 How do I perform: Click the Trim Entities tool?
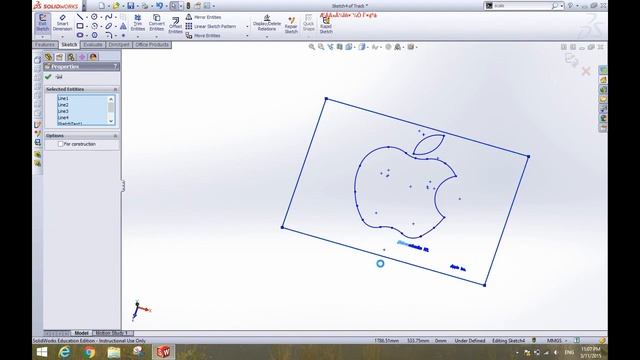pos(138,22)
